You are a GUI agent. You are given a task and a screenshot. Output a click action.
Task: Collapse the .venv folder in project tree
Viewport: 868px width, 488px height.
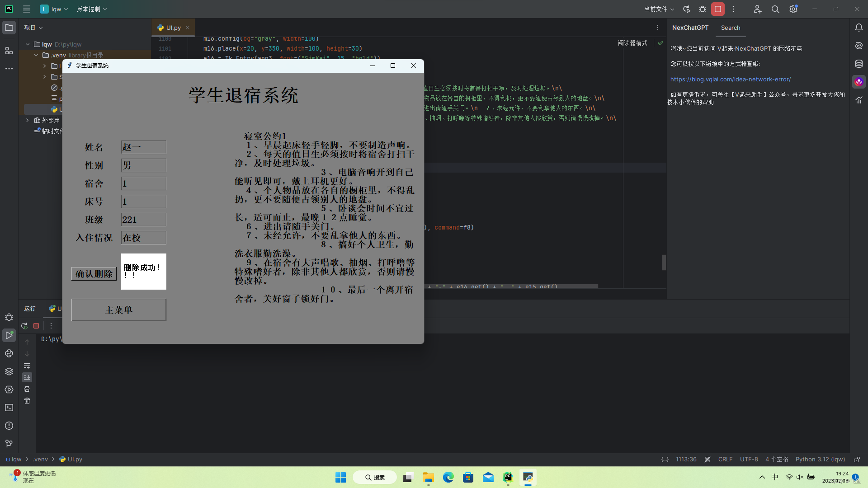click(36, 55)
